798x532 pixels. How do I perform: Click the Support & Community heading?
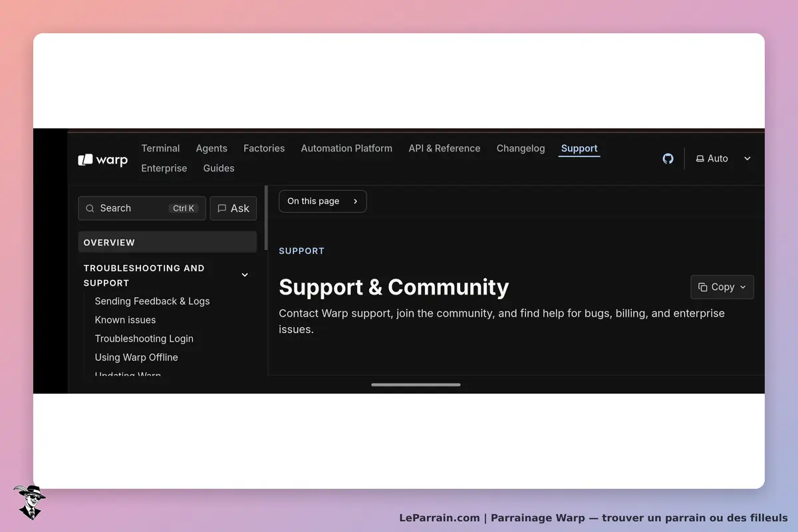click(x=394, y=287)
